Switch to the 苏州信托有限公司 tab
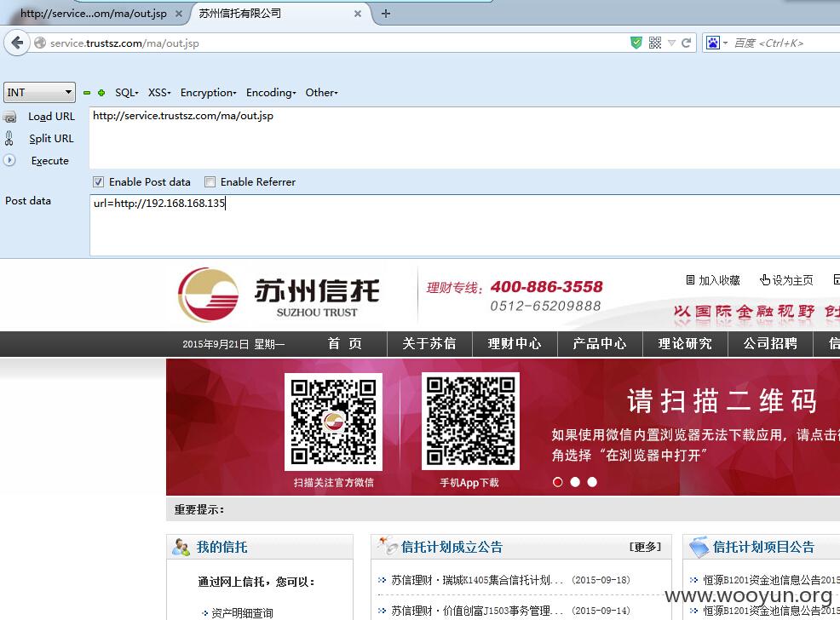The height and width of the screenshot is (620, 840). pyautogui.click(x=279, y=14)
